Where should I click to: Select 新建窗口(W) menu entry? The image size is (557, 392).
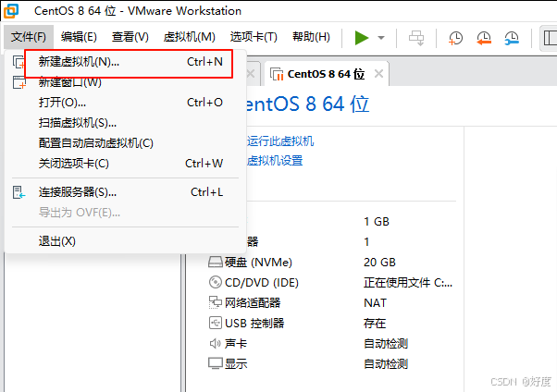[x=125, y=82]
